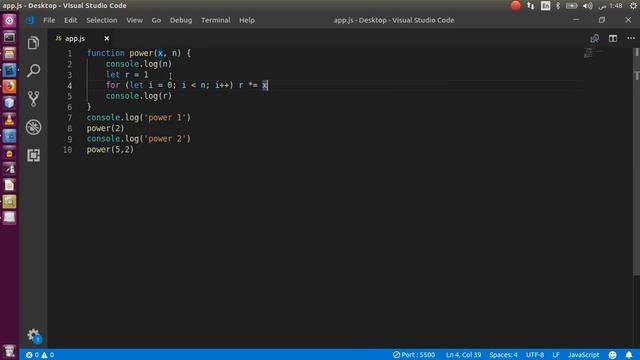Open the Debug view in activity bar
The height and width of the screenshot is (360, 640).
point(33,127)
